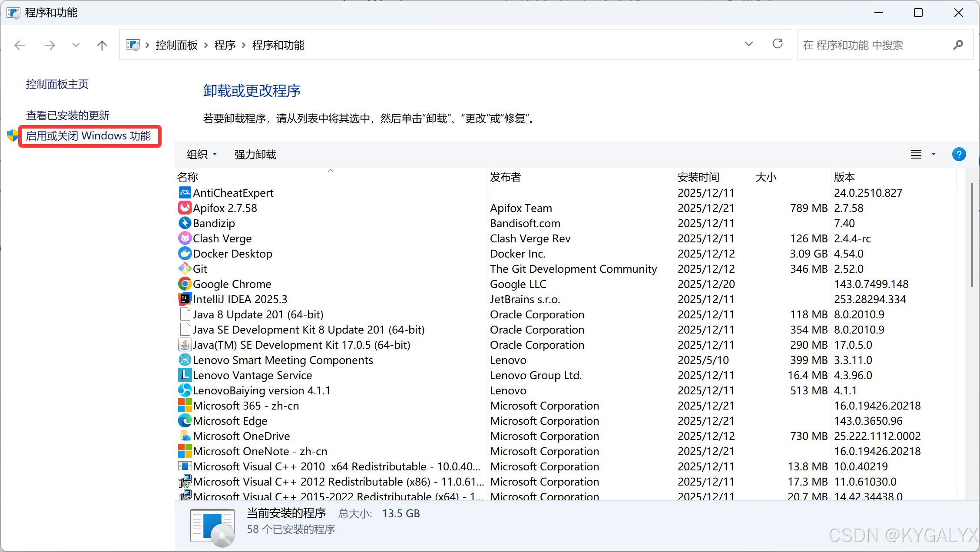980x552 pixels.
Task: Expand the view options dropdown arrow
Action: pos(934,155)
